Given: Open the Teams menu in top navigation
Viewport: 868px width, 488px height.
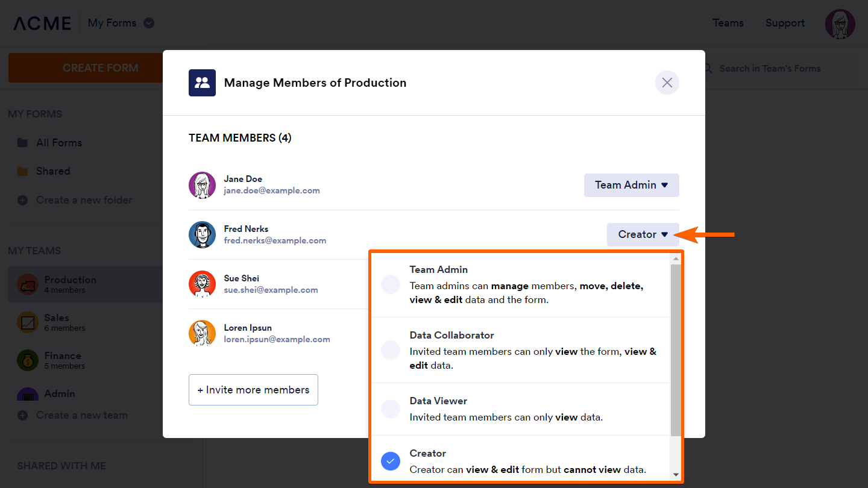Looking at the screenshot, I should coord(728,23).
